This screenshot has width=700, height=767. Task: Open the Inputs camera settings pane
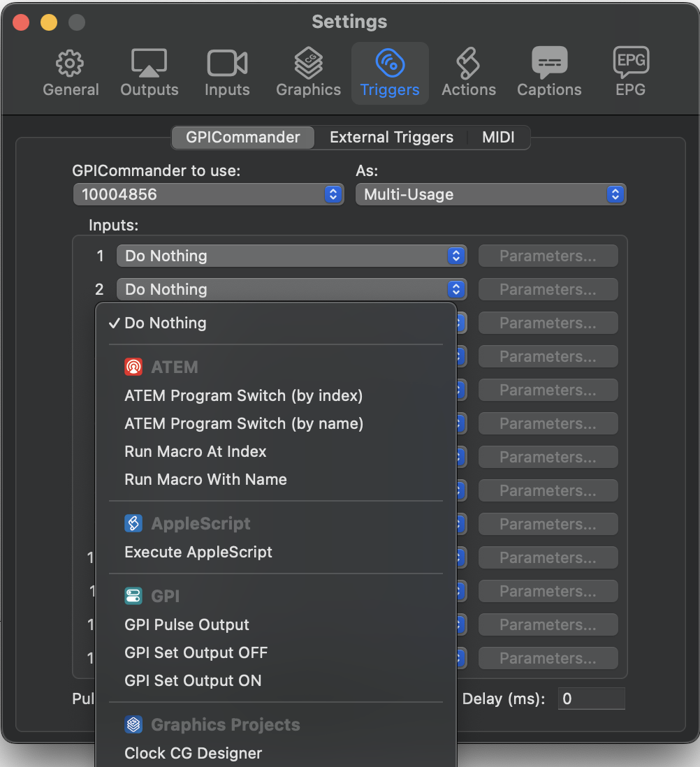(227, 73)
